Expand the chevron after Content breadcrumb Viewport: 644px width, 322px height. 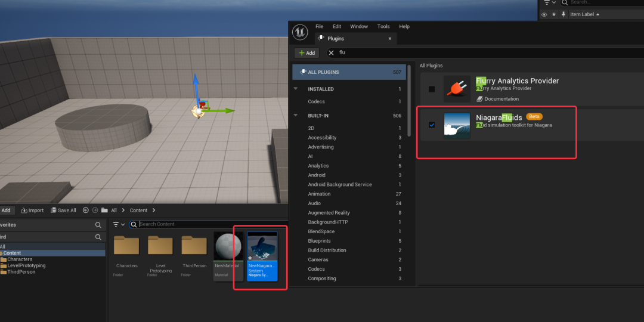point(154,210)
